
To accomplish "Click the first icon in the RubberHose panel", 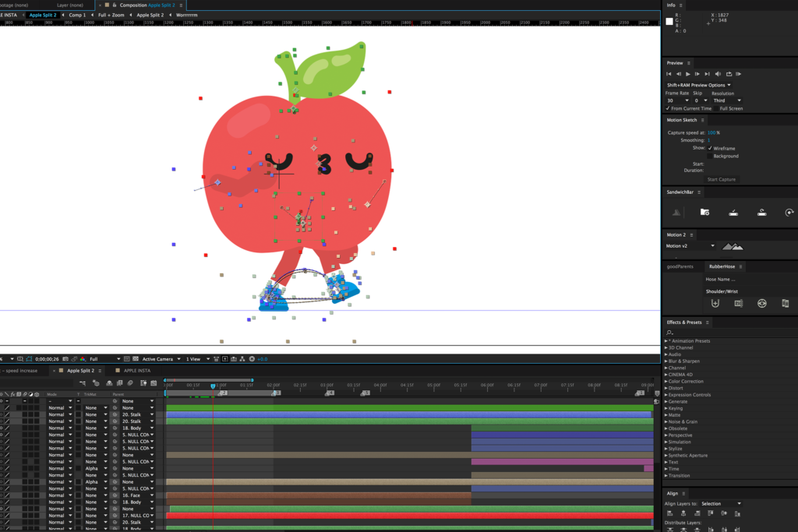I will click(715, 303).
